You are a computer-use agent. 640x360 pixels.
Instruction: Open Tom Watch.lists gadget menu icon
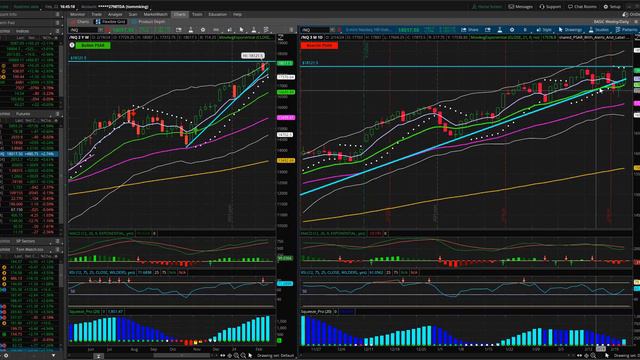pyautogui.click(x=58, y=249)
